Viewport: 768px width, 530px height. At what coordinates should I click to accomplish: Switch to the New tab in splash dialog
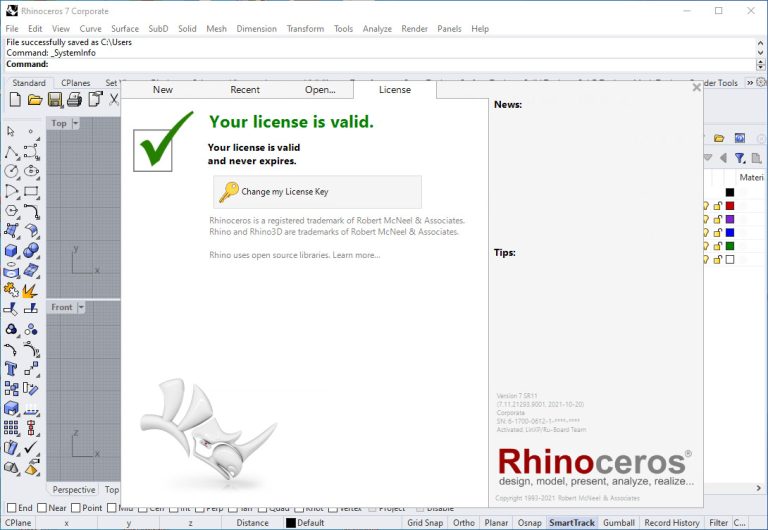[x=163, y=90]
